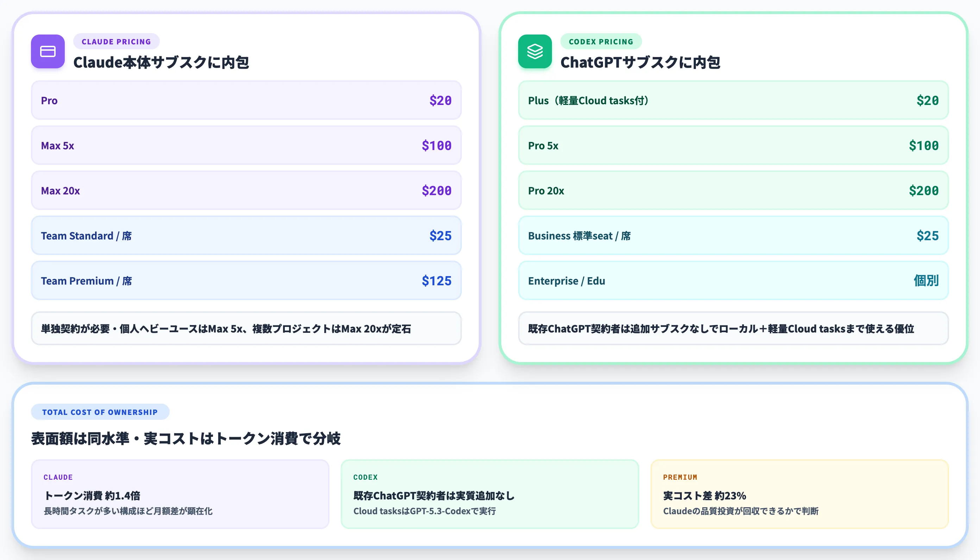Select the 'Pro 5x' plan row
This screenshot has width=980, height=560.
coord(733,145)
